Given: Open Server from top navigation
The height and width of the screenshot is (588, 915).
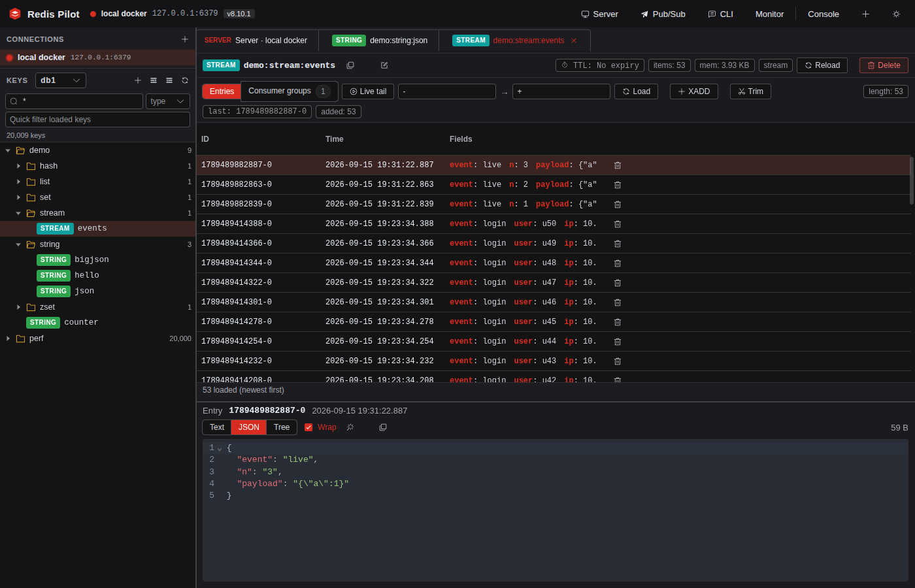Looking at the screenshot, I should click(x=599, y=14).
